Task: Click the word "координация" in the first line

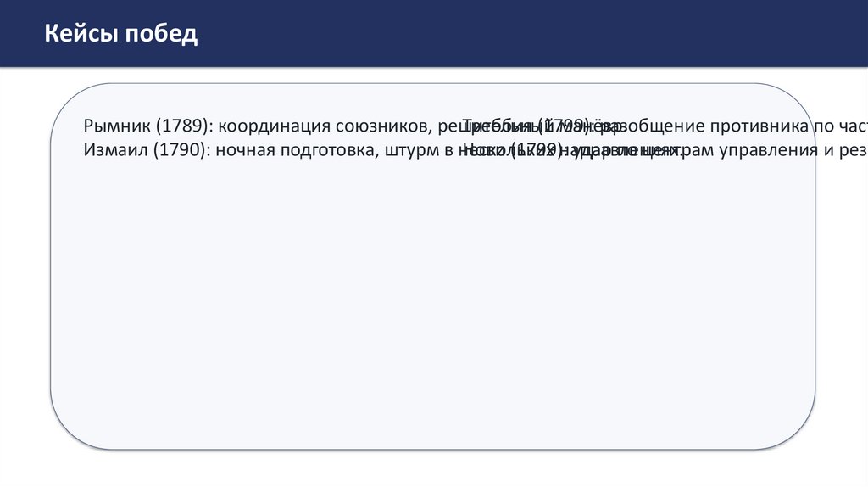Action: pos(271,127)
